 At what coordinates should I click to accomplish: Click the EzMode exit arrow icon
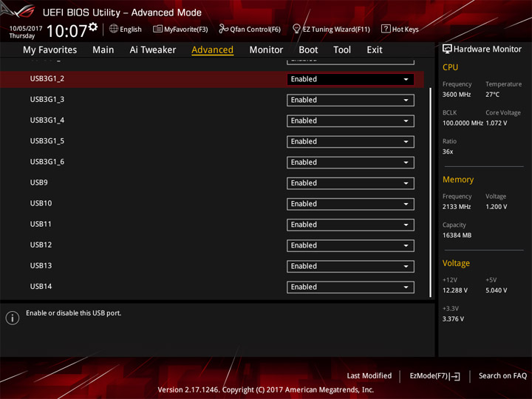tap(455, 376)
